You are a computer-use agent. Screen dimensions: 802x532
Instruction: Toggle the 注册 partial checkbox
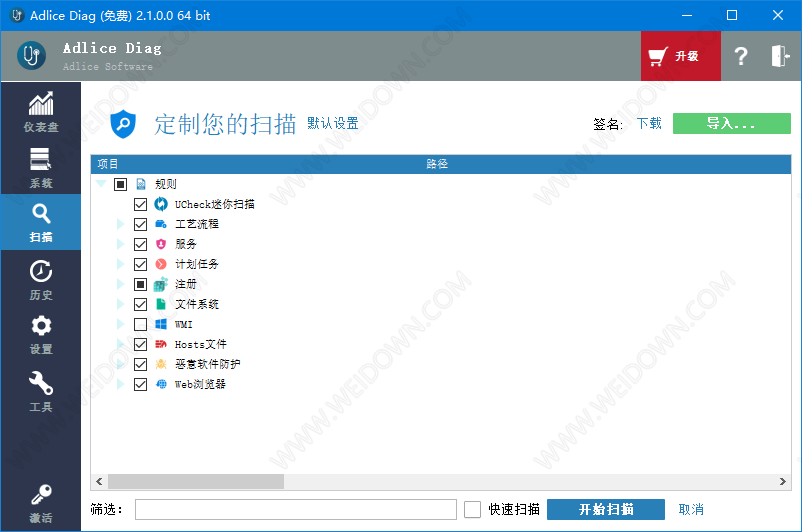click(x=140, y=284)
